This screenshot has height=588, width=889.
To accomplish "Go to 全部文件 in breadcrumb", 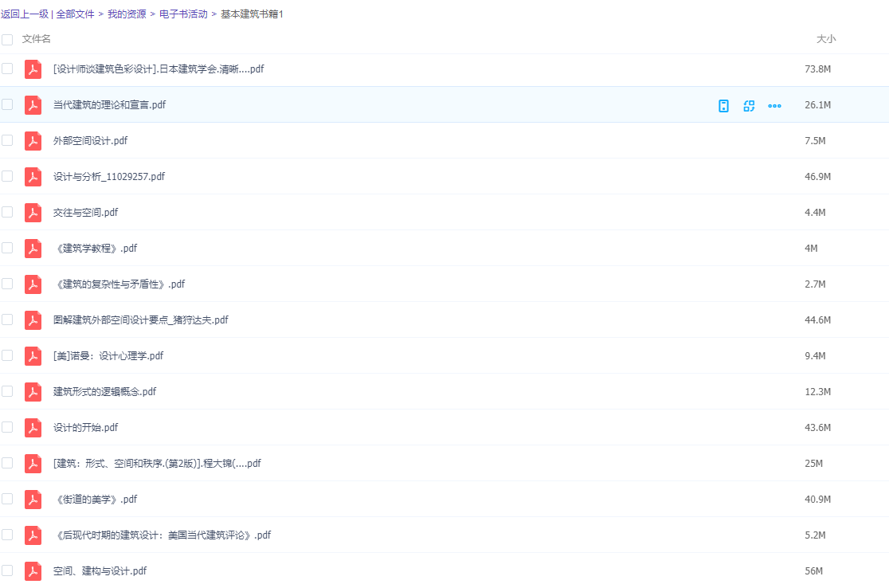I will point(75,14).
